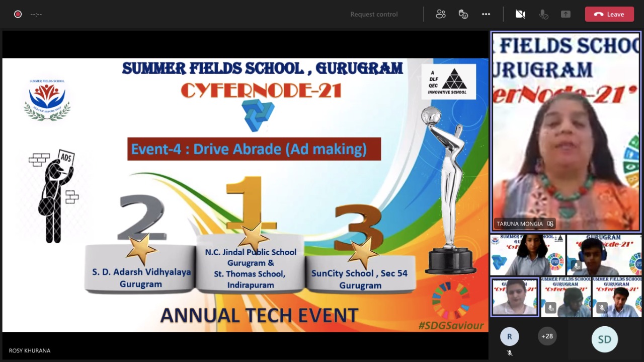Select Taruna Mongia's video tile
The image size is (644, 362).
(566, 132)
